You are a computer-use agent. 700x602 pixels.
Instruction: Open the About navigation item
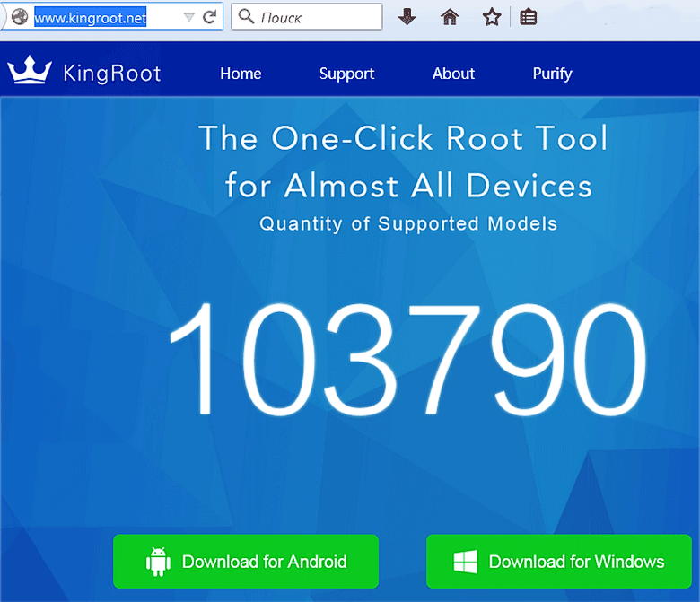(453, 74)
